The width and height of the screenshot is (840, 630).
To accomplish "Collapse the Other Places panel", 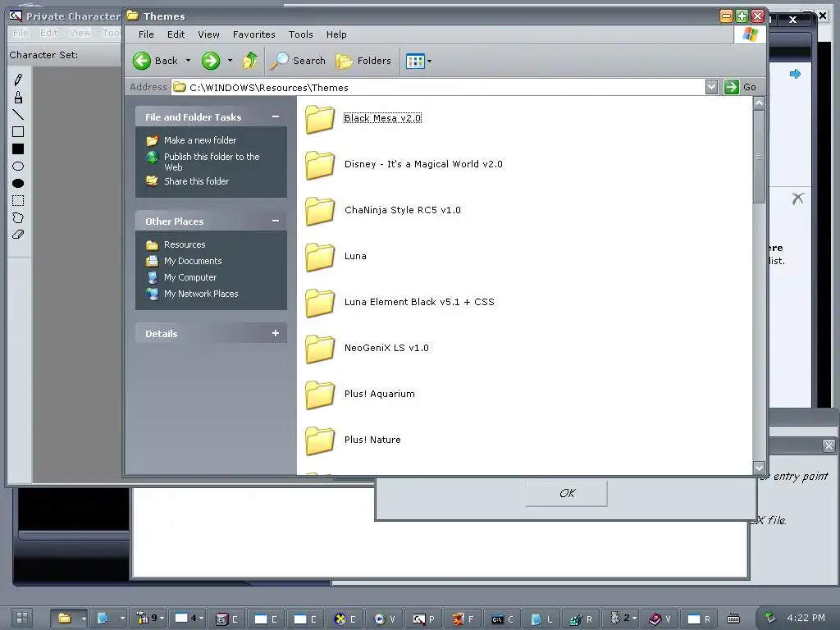I will coord(276,221).
